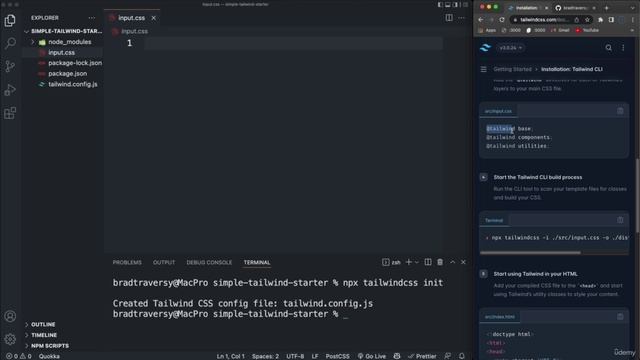Close the input.css editor tab
This screenshot has height=360, width=640.
153,18
